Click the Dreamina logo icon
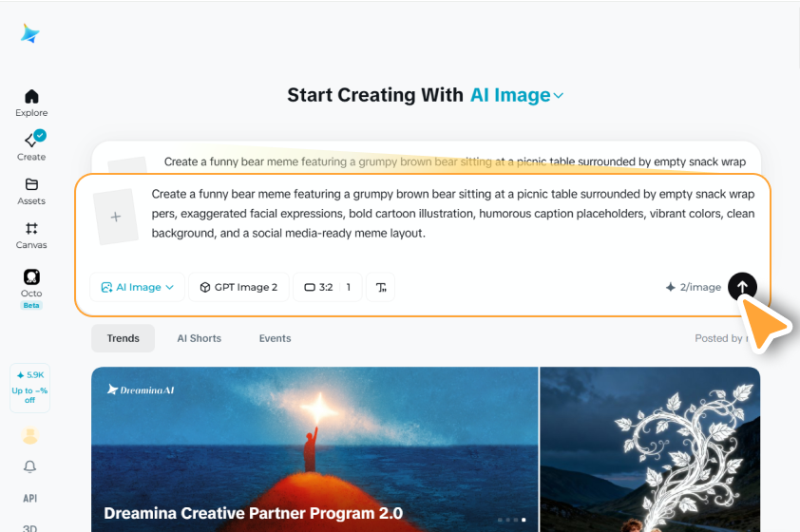 click(x=30, y=33)
